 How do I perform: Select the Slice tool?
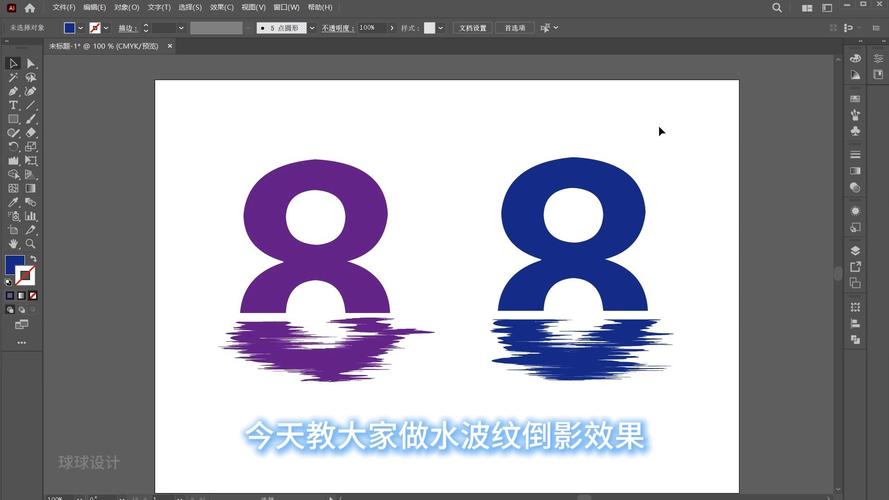31,230
